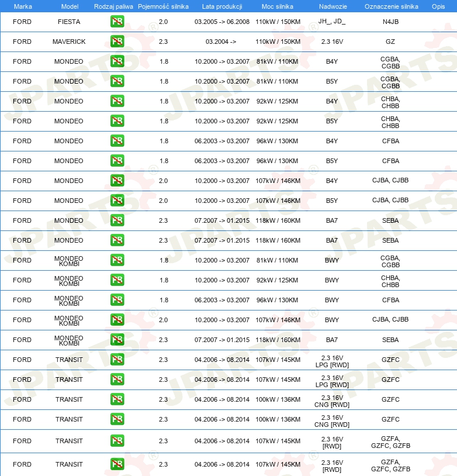Click fuel icon for MONDEO 96kW B4Y row
Screen dimensions: 457x476
[x=117, y=141]
